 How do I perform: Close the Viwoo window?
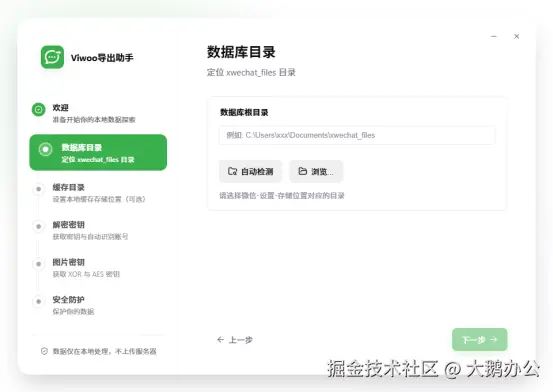(516, 36)
